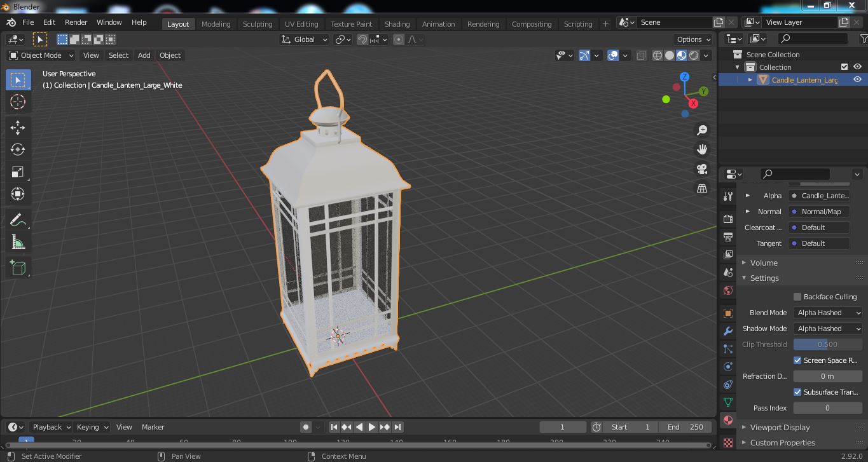The image size is (868, 462).
Task: Select the Annotate tool
Action: (18, 221)
